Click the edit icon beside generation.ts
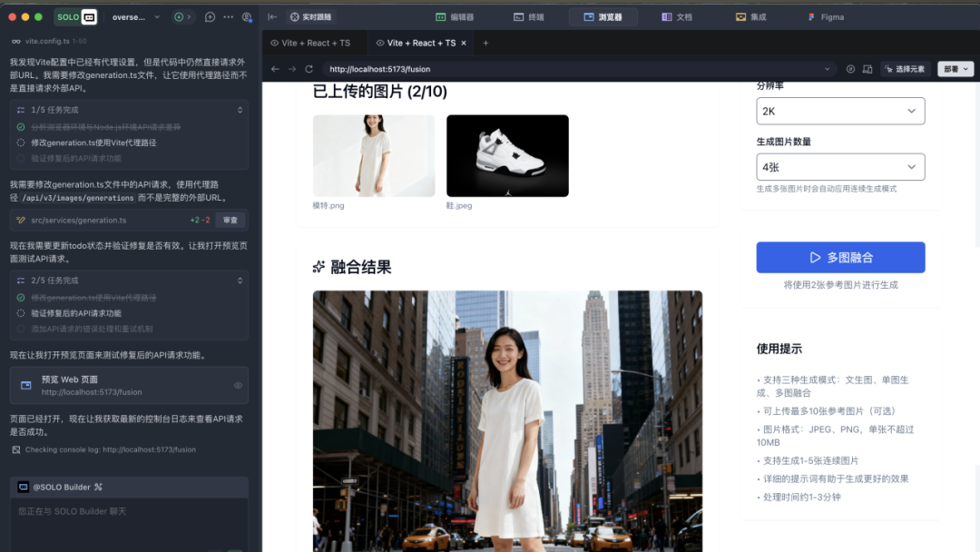 [21, 220]
